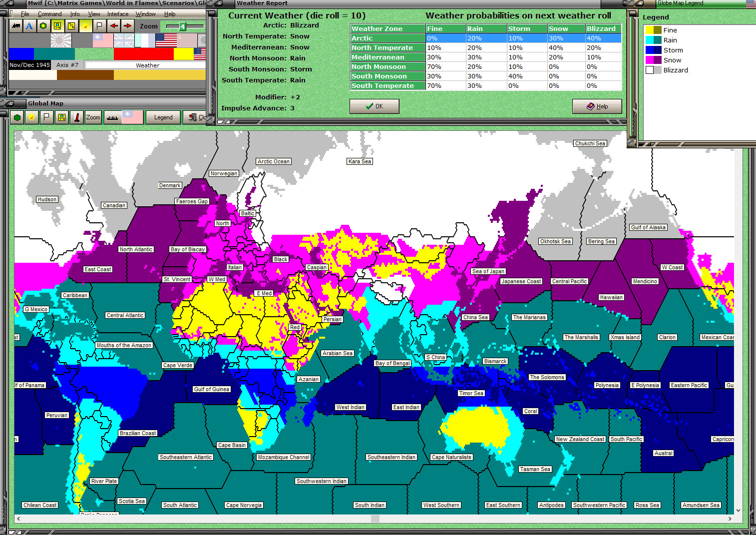Select the USA flag in the major powers row
The width and height of the screenshot is (756, 535).
coord(166,40)
